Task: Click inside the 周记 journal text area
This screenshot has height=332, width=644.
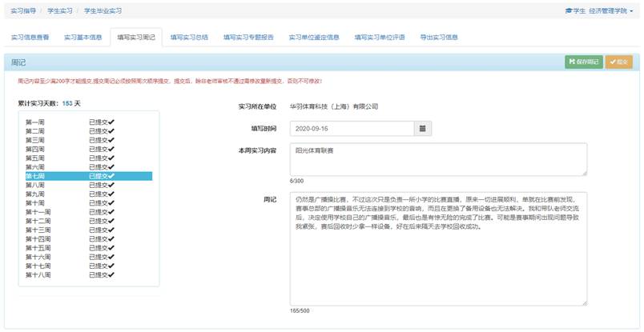Action: point(438,248)
